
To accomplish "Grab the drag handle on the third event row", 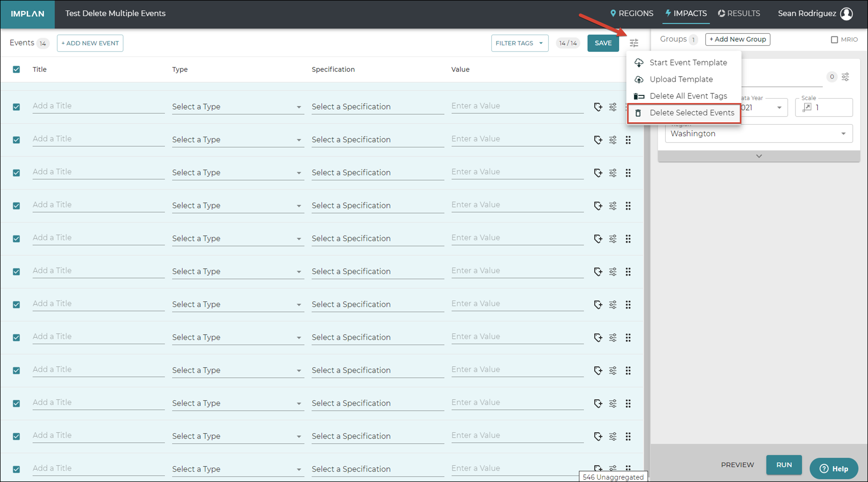I will pyautogui.click(x=628, y=173).
